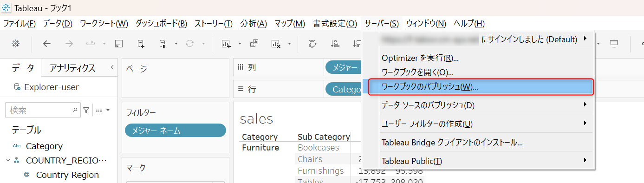Click the filter fields funnel icon
Screen dimensions: 644x183
[x=86, y=110]
